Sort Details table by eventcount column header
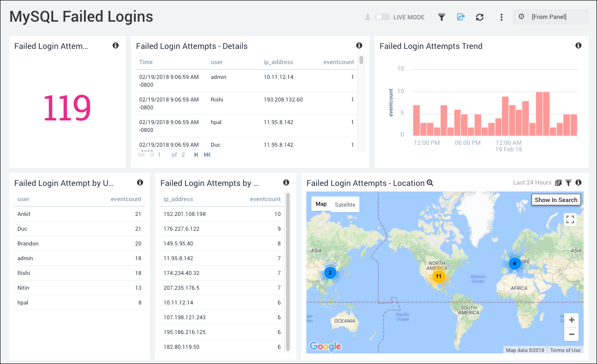 coord(339,62)
